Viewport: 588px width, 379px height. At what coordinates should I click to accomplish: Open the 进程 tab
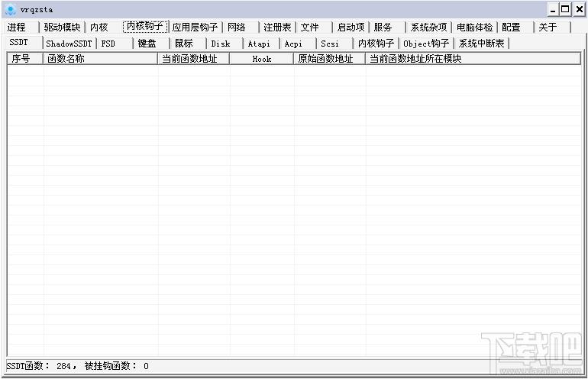click(21, 28)
